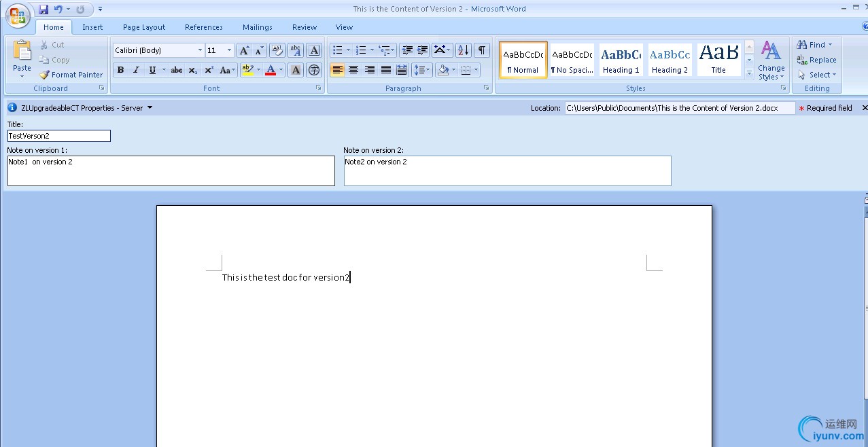Open font name dropdown

[x=200, y=50]
